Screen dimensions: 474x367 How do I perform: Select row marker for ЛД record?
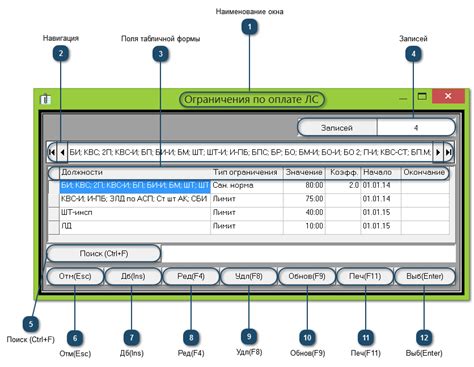54,227
